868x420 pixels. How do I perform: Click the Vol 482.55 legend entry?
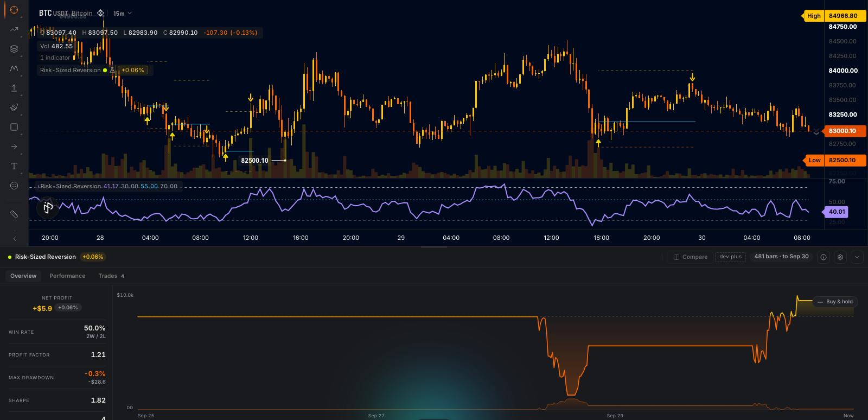(56, 46)
